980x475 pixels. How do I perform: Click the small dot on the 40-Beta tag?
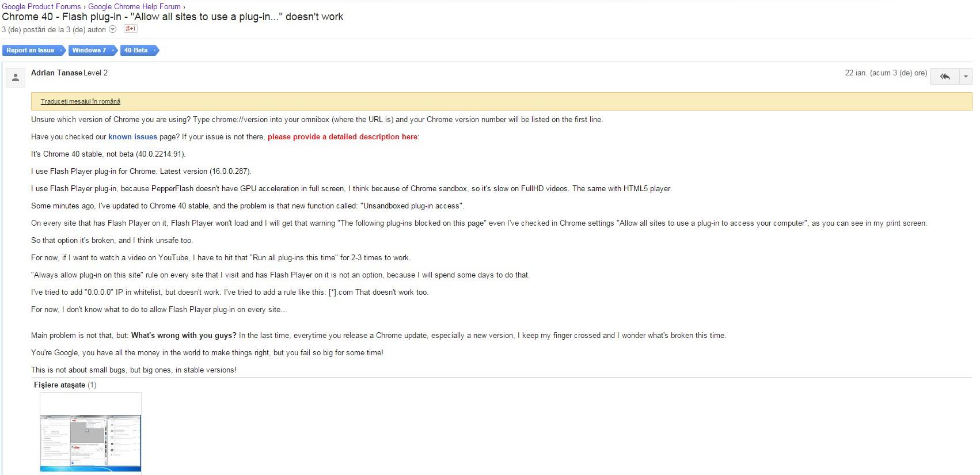pos(153,51)
